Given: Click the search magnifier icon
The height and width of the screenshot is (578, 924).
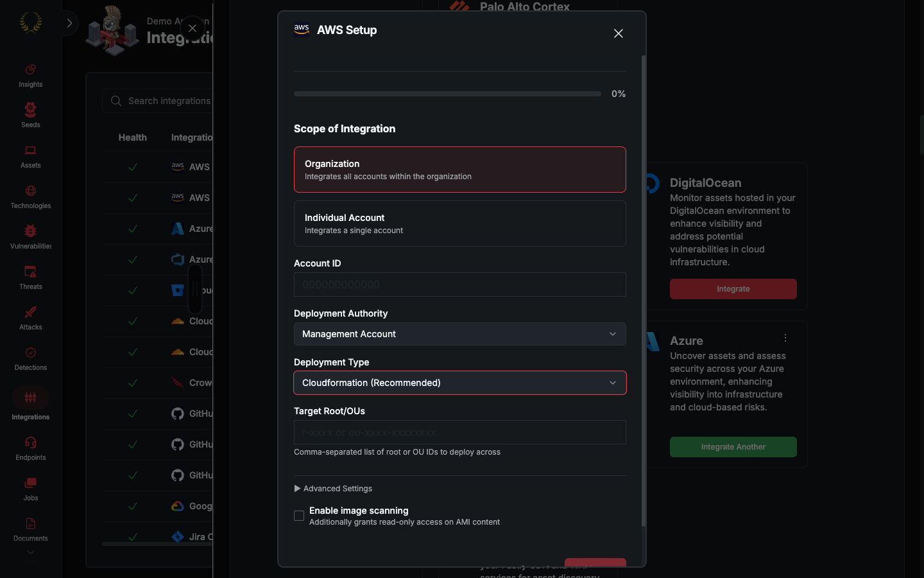Looking at the screenshot, I should point(116,101).
